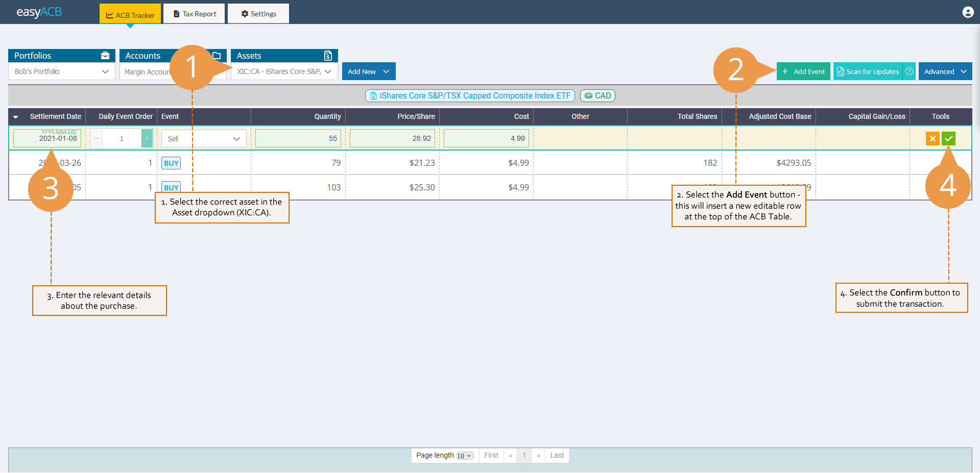Click the folder icon in the Accounts header
The image size is (980, 473).
(x=218, y=55)
